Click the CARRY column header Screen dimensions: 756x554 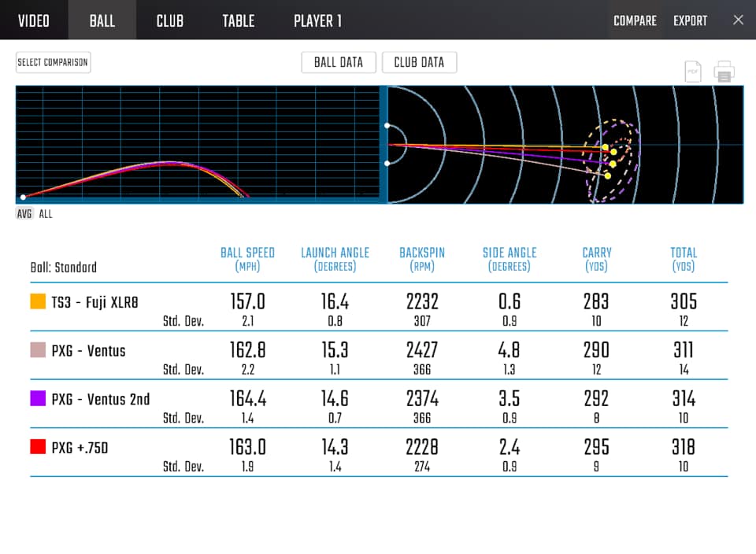click(x=596, y=259)
